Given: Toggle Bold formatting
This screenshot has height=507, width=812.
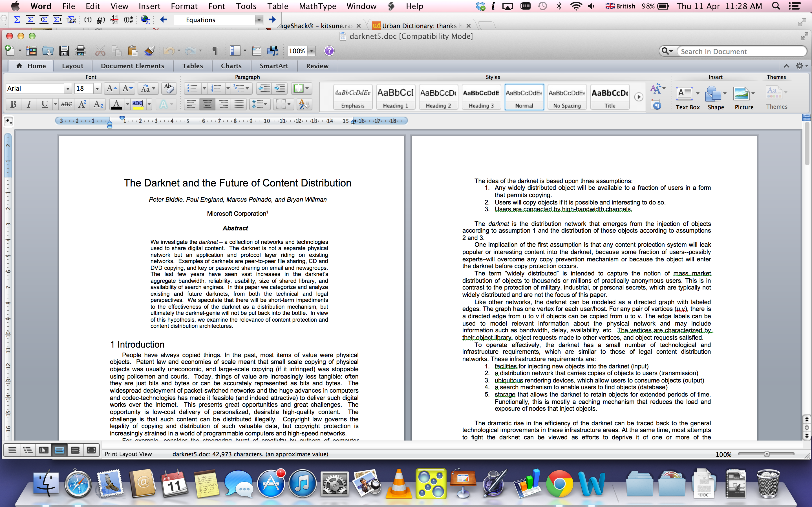Looking at the screenshot, I should [14, 104].
